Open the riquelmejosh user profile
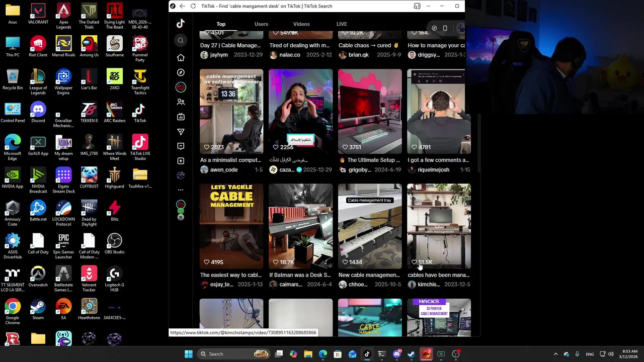The width and height of the screenshot is (644, 362). 433,170
